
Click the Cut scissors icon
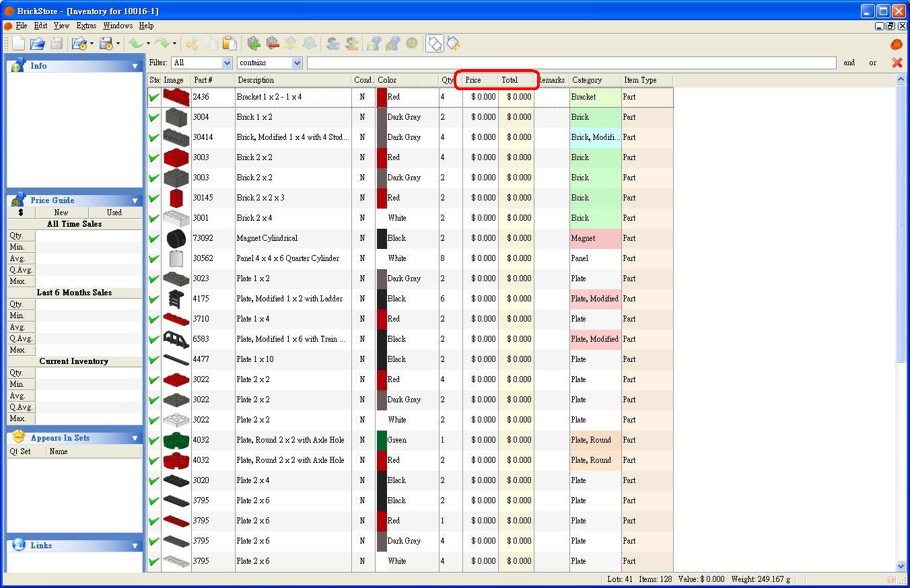click(x=192, y=44)
